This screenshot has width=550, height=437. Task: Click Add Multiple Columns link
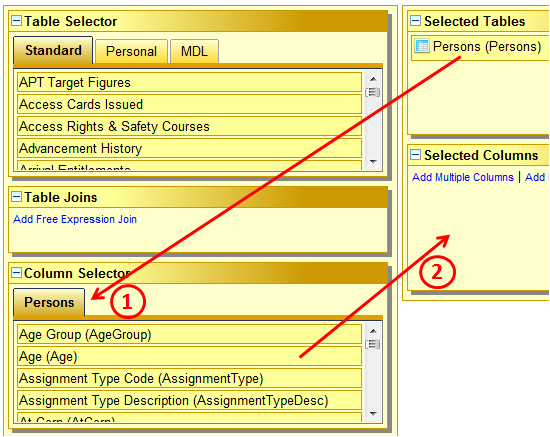[463, 177]
